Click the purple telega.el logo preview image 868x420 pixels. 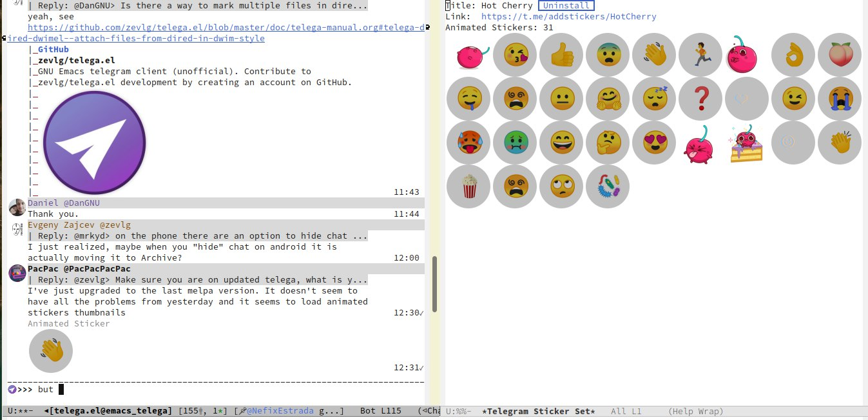(95, 143)
